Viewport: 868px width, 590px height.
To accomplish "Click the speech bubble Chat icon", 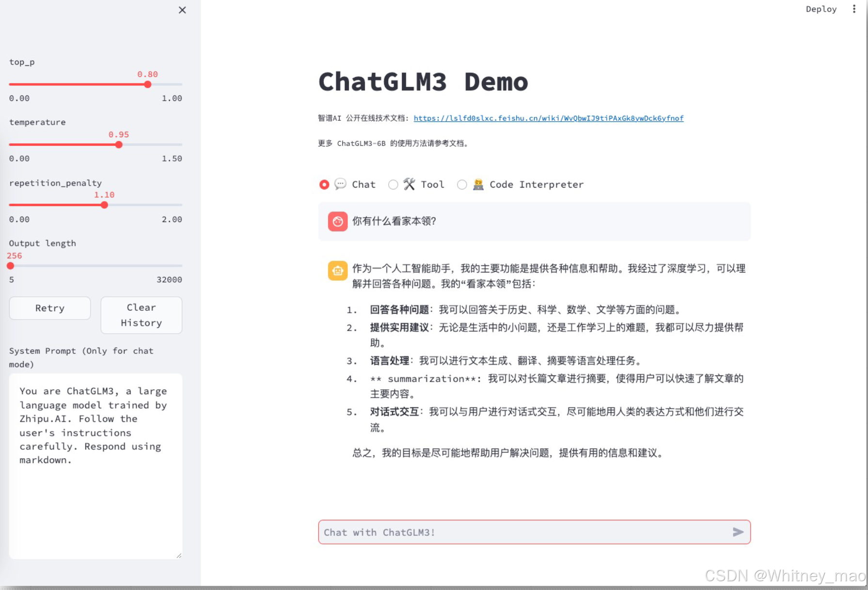I will tap(341, 184).
